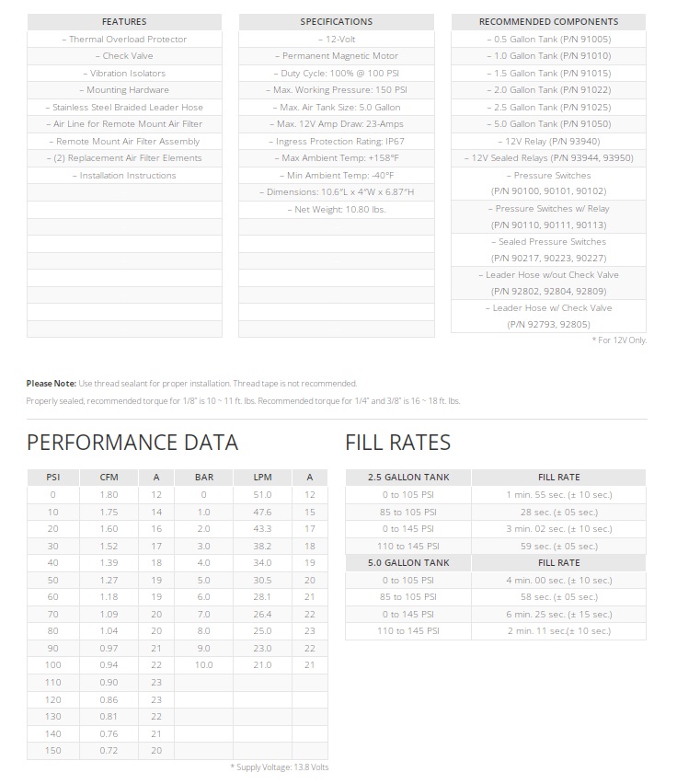The width and height of the screenshot is (677, 784).
Task: Click the CFM column header
Action: 109,478
